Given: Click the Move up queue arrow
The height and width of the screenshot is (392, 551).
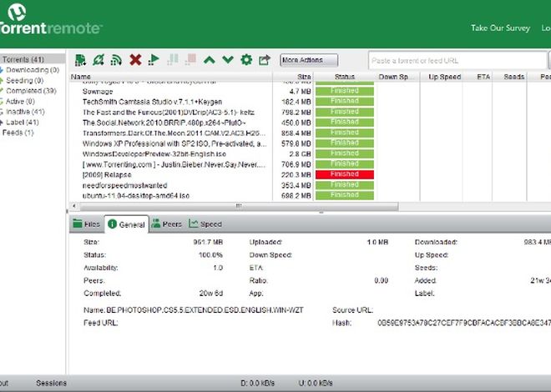Looking at the screenshot, I should tap(210, 60).
